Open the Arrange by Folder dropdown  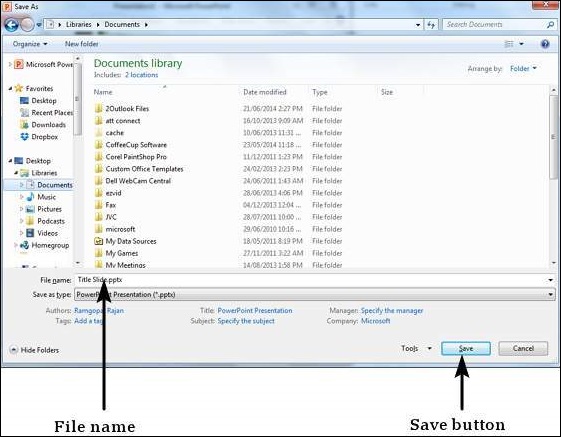point(523,68)
